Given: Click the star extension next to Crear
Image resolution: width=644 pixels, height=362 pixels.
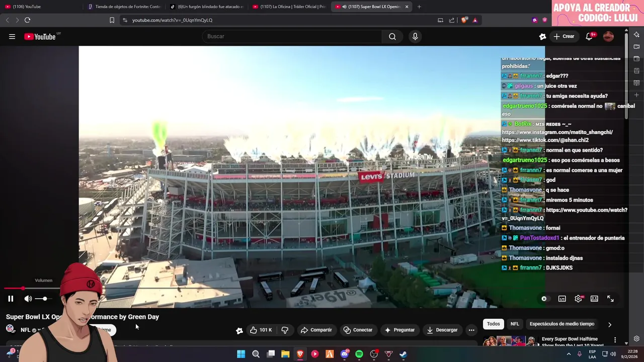Looking at the screenshot, I should [542, 36].
